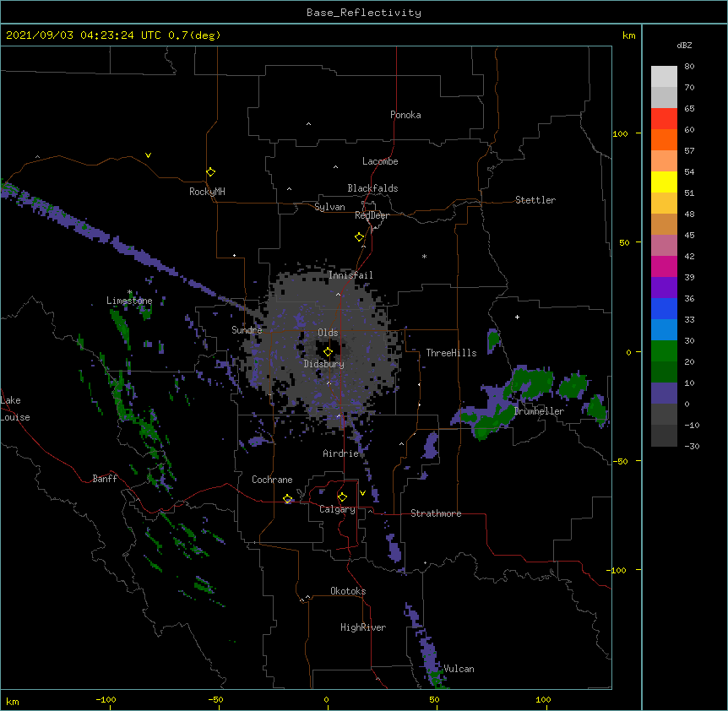Click the -100 tick label on the vertical axis
Image resolution: width=728 pixels, height=711 pixels.
pos(617,570)
